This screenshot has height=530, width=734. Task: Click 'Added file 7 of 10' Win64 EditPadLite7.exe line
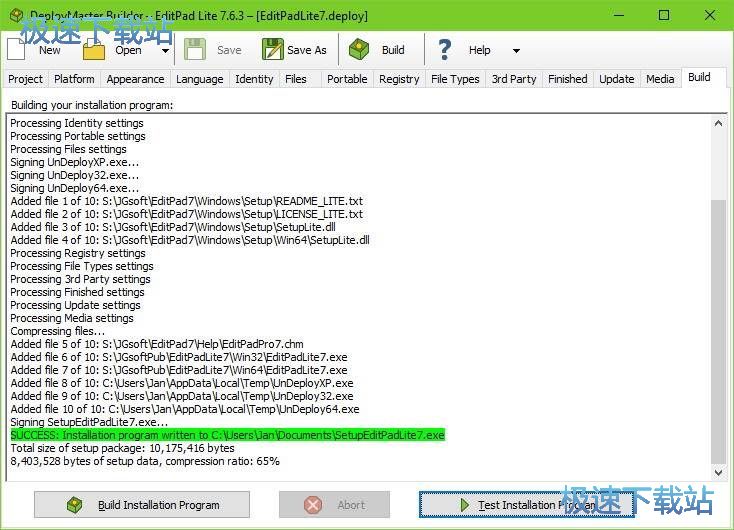click(179, 370)
